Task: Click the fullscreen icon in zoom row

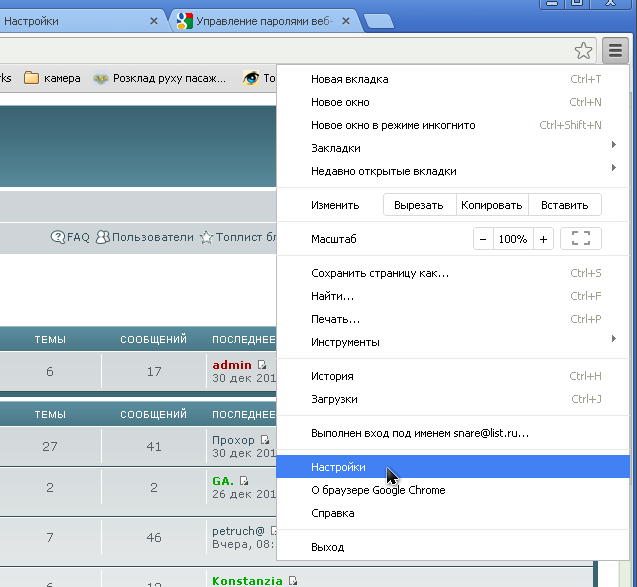Action: (581, 239)
